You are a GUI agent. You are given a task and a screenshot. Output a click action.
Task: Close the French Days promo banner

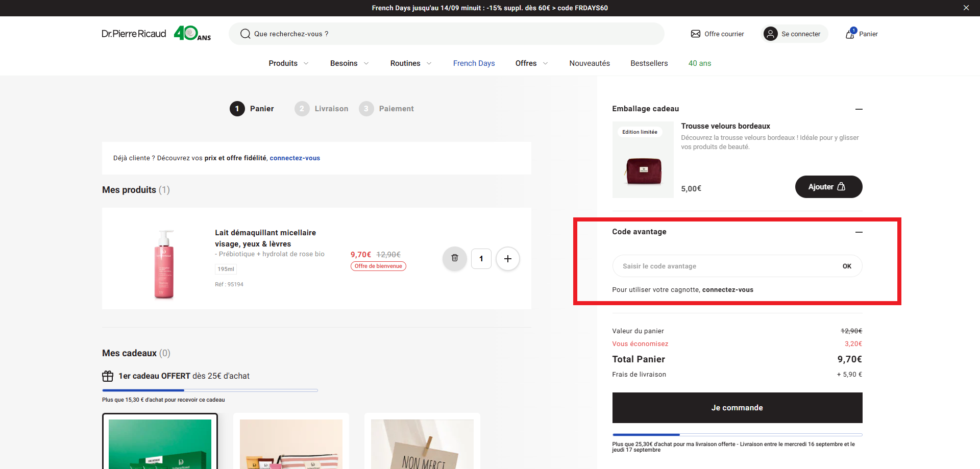[966, 8]
